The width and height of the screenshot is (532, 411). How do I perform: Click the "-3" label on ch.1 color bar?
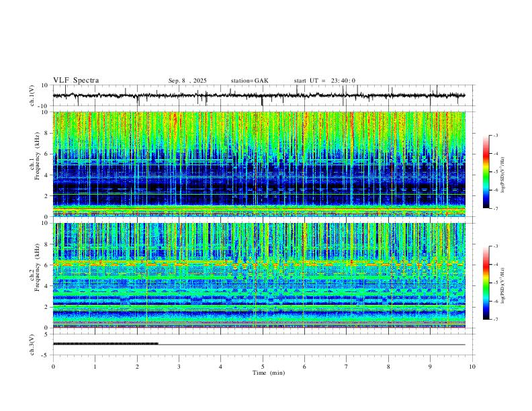(495, 135)
